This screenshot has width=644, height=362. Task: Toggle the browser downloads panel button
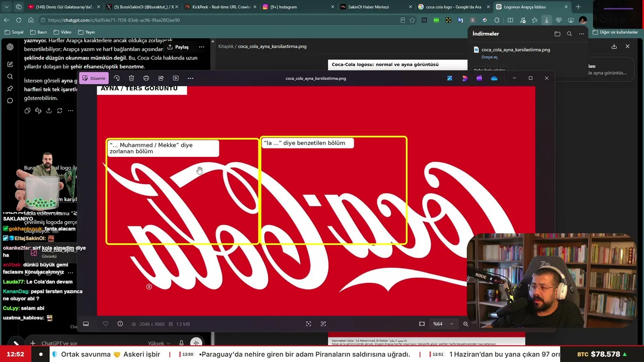546,20
